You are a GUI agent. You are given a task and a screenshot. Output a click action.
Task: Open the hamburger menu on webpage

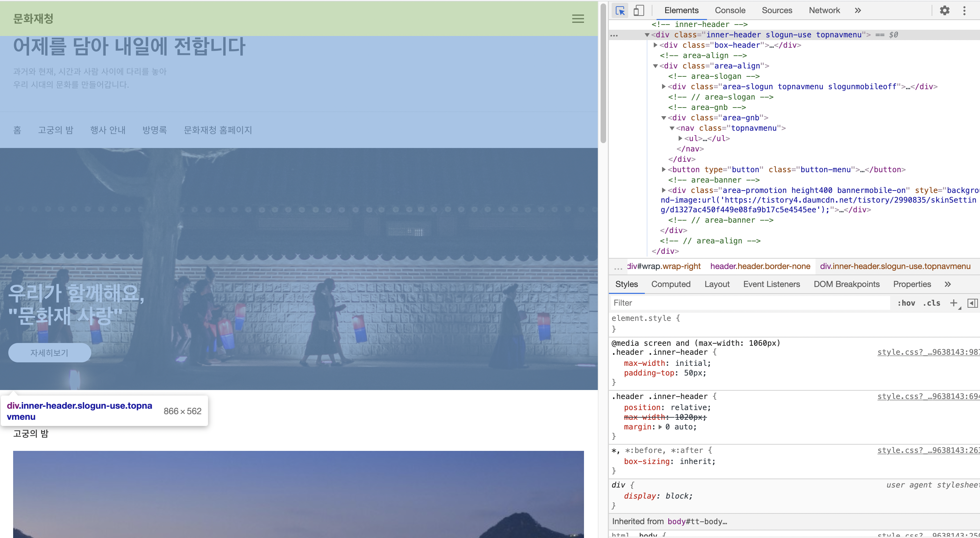point(577,19)
